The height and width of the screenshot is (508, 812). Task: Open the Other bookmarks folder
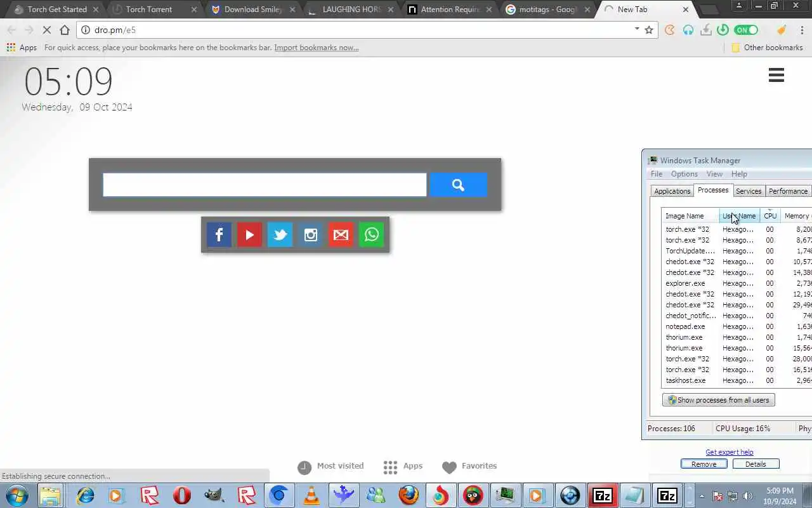click(x=767, y=48)
